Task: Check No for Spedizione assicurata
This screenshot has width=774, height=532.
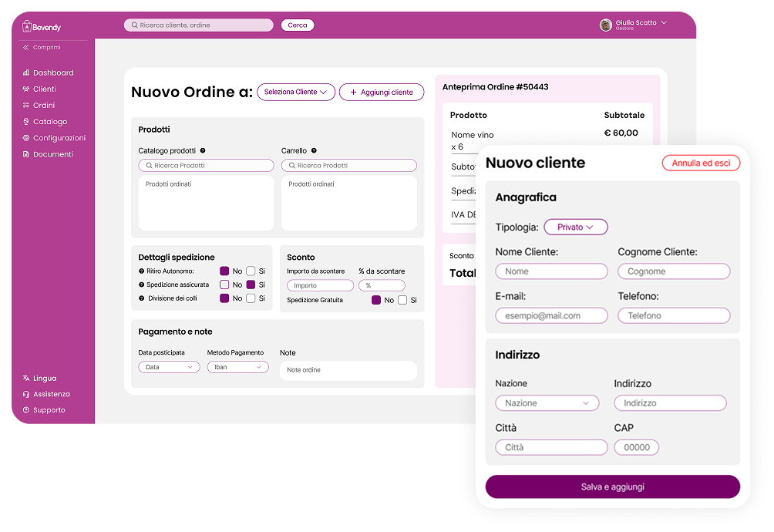Action: 224,285
